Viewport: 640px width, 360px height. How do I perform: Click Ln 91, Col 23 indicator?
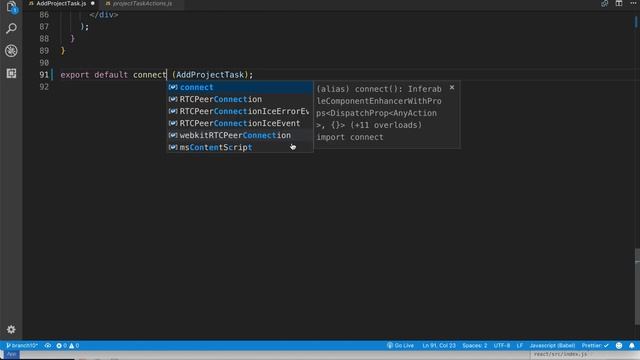(x=439, y=345)
